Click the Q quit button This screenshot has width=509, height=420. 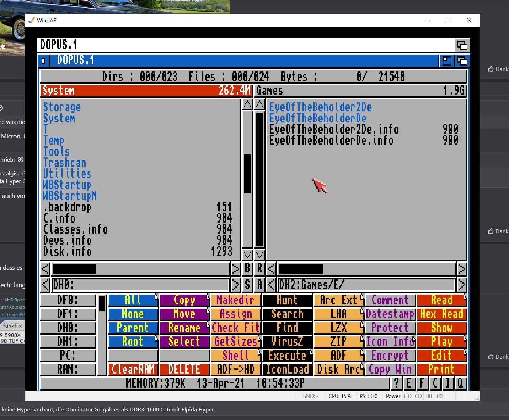click(460, 383)
